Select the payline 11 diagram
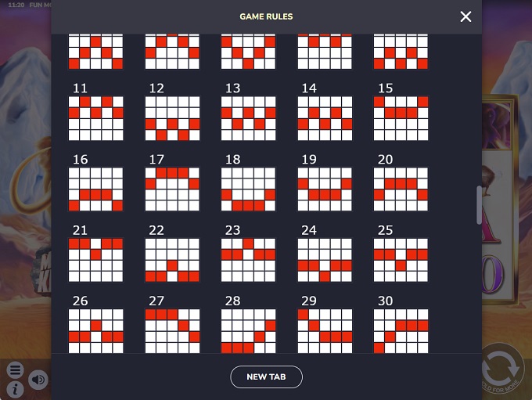Screen dimensions: 532x400 coord(95,118)
